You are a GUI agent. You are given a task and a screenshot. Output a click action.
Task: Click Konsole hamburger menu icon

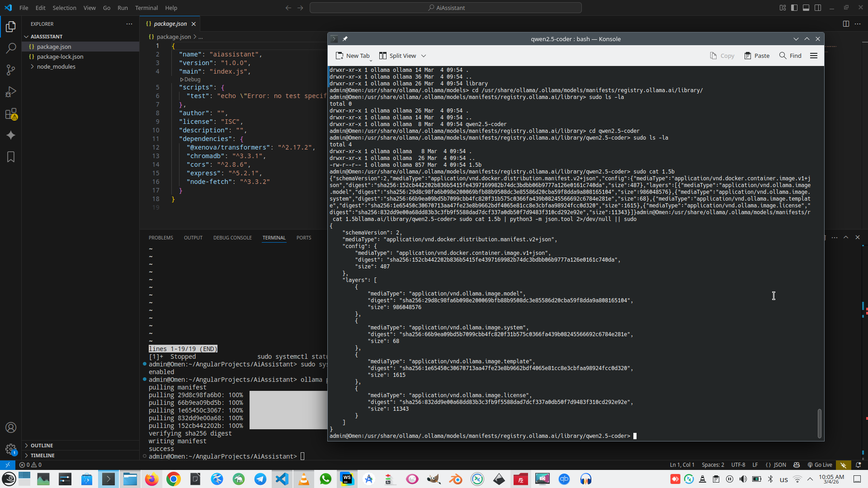point(814,56)
